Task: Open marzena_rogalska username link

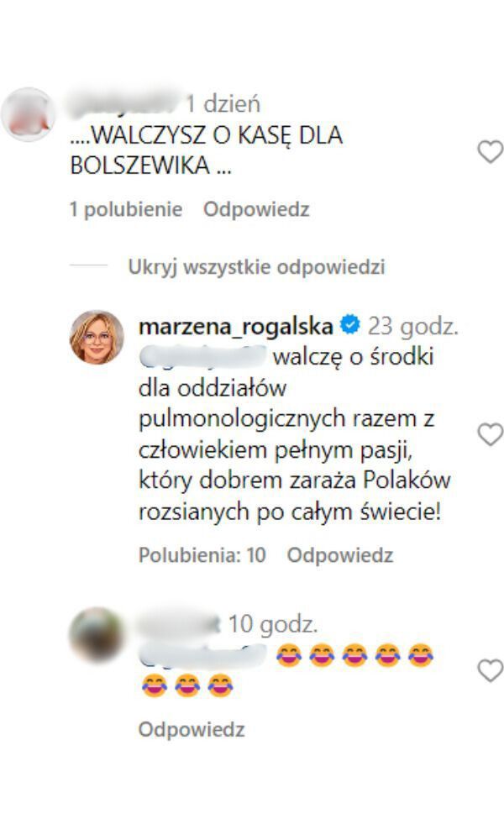Action: (x=236, y=326)
